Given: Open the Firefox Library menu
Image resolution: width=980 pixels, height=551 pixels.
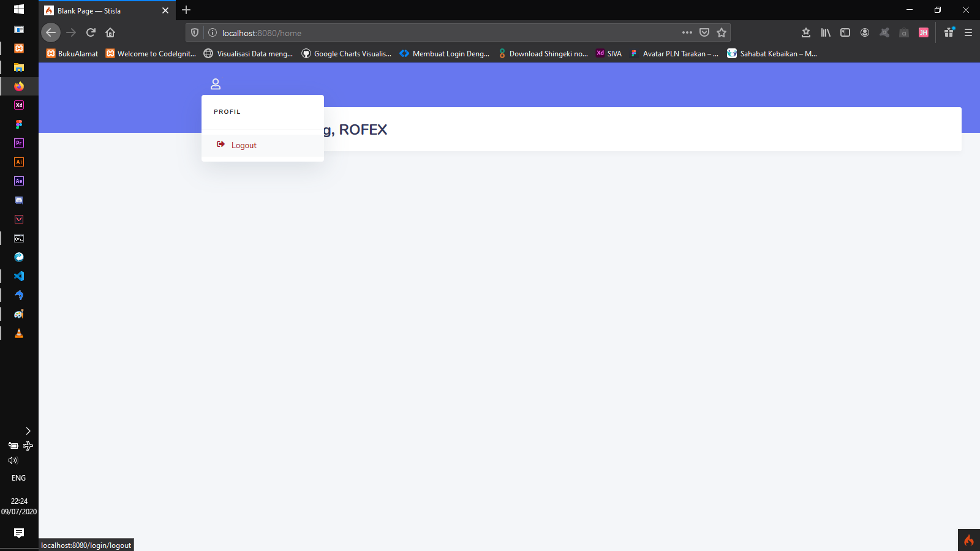Looking at the screenshot, I should coord(825,32).
